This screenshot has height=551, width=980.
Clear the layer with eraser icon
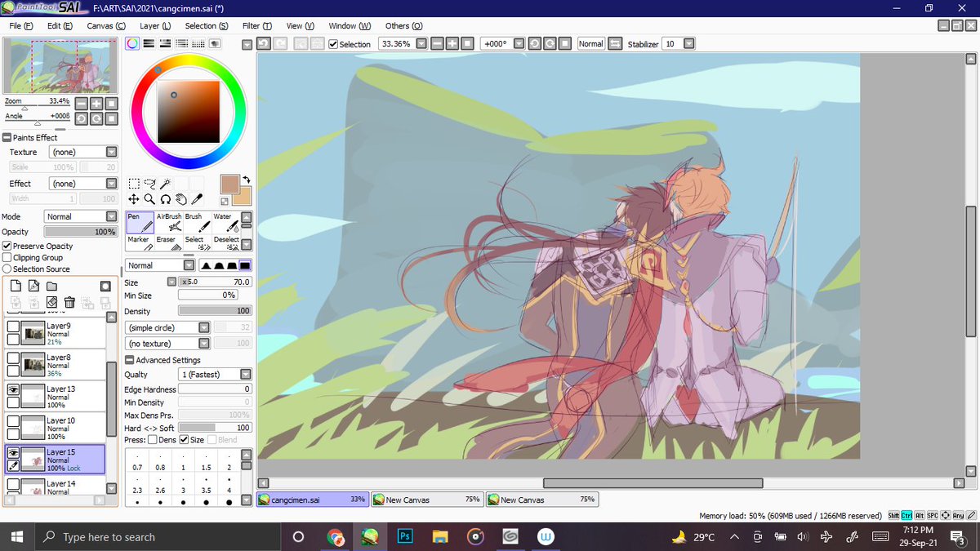click(51, 302)
